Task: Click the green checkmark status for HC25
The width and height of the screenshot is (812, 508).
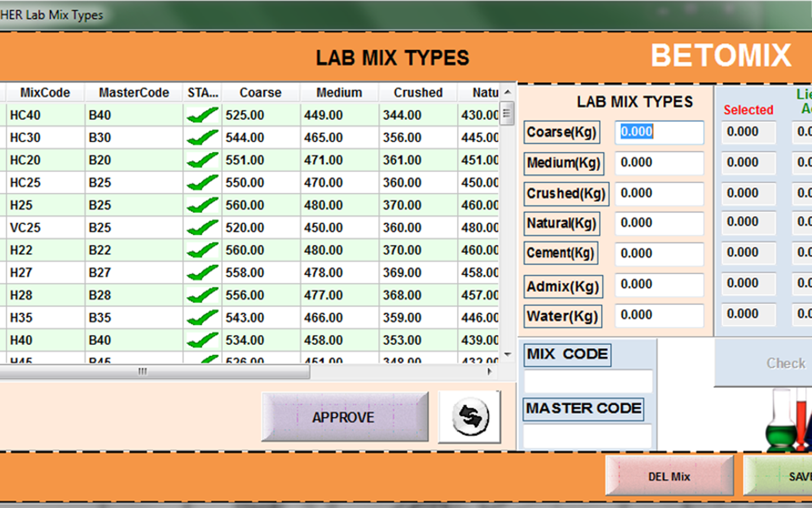Action: [x=202, y=183]
